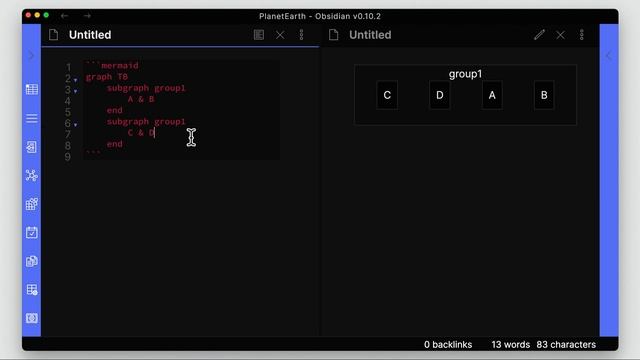Click the second 'subgraph group1' on line 6
This screenshot has width=640, height=360.
pos(146,121)
